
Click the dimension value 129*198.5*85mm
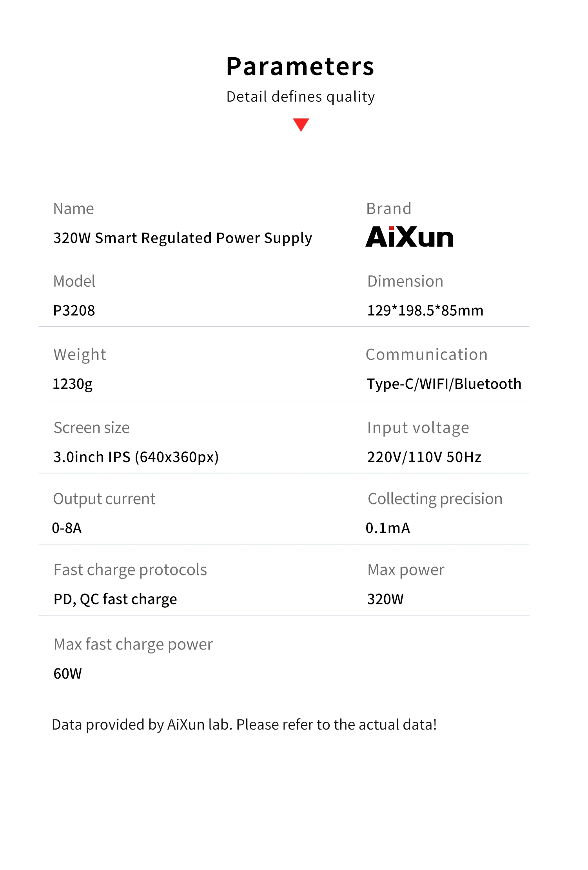click(425, 311)
